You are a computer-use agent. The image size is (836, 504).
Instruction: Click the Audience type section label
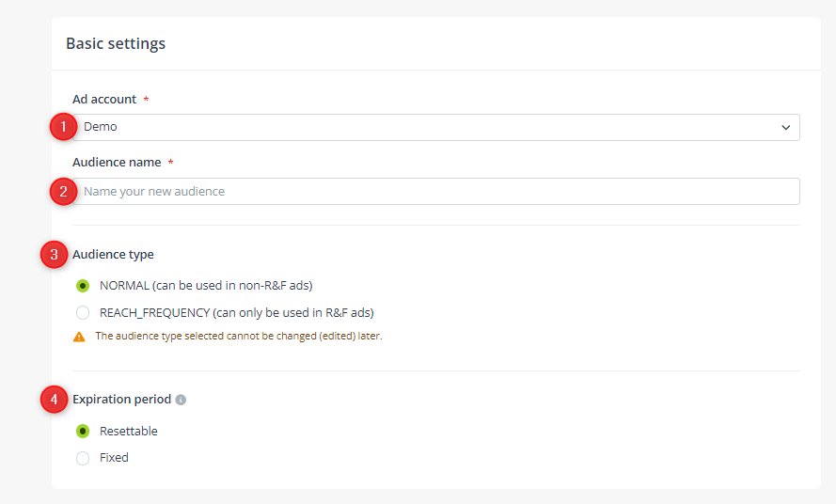tap(113, 255)
